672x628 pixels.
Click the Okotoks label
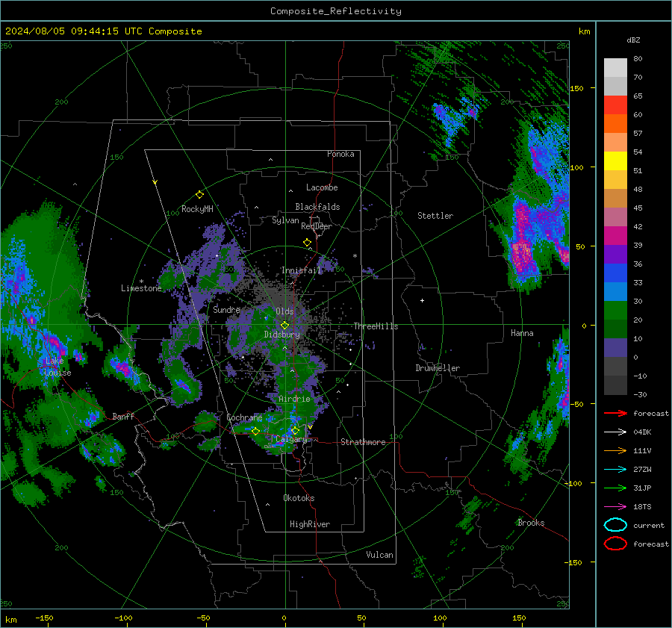tap(299, 498)
